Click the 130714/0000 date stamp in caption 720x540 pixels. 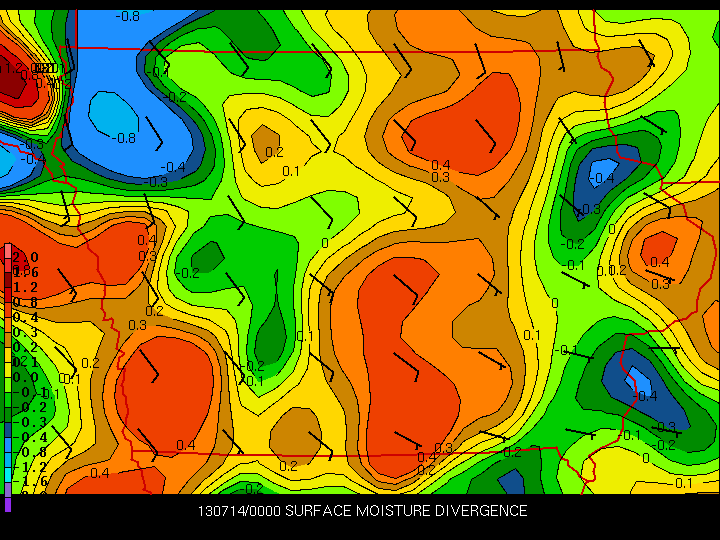(x=239, y=511)
